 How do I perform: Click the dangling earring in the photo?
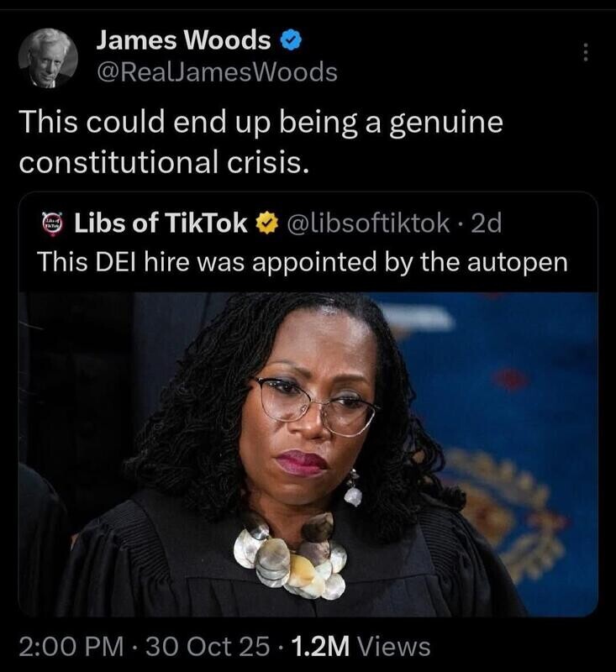[x=353, y=489]
